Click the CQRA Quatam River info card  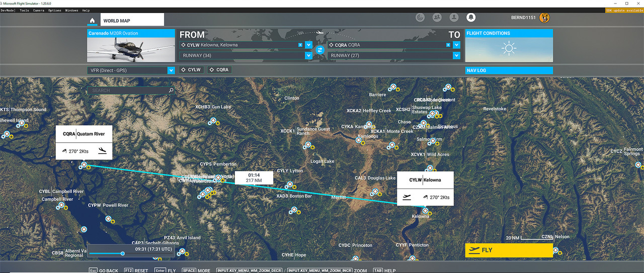pos(84,143)
